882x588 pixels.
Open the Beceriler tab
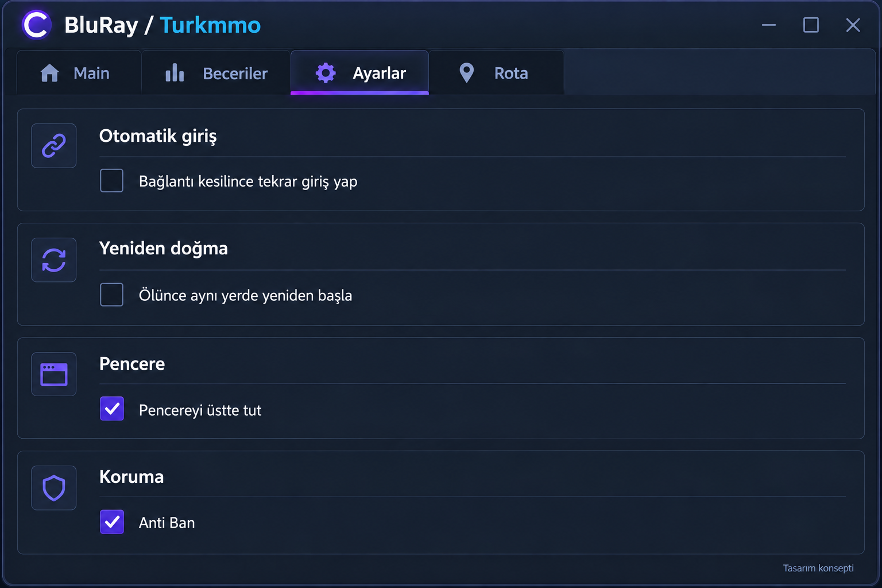click(x=216, y=72)
